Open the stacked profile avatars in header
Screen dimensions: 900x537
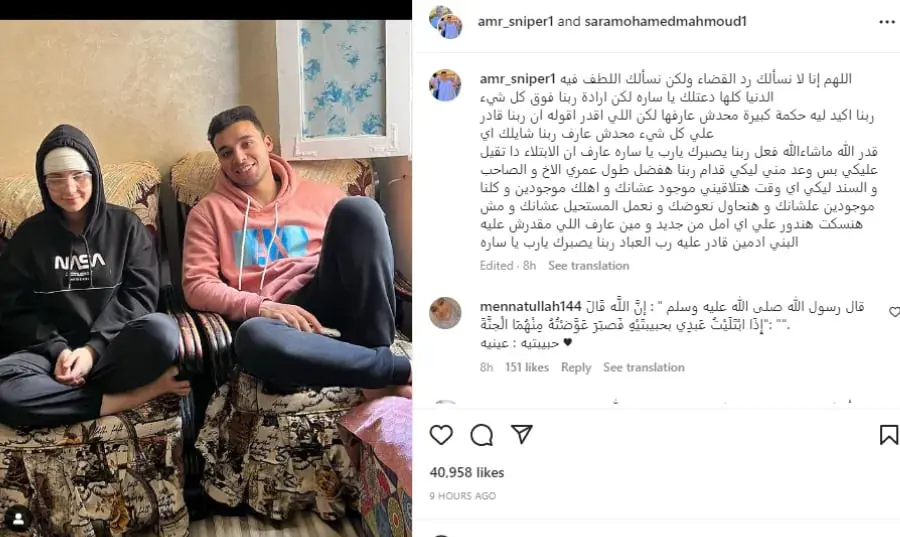[x=445, y=22]
